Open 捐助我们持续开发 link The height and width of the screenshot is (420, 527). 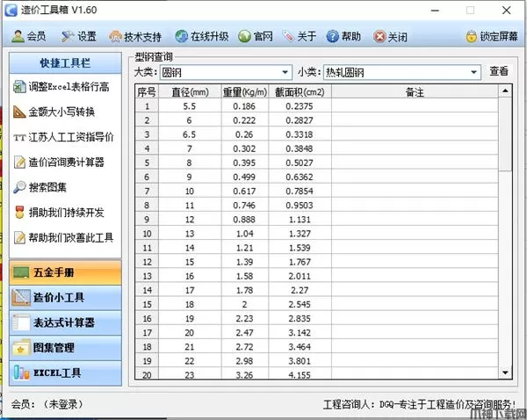[66, 213]
